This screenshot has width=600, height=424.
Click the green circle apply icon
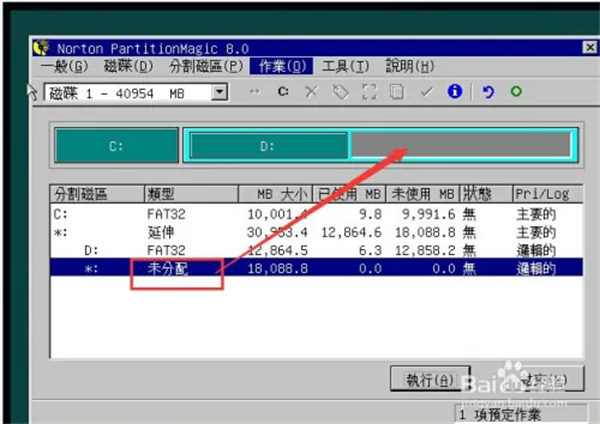coord(516,91)
